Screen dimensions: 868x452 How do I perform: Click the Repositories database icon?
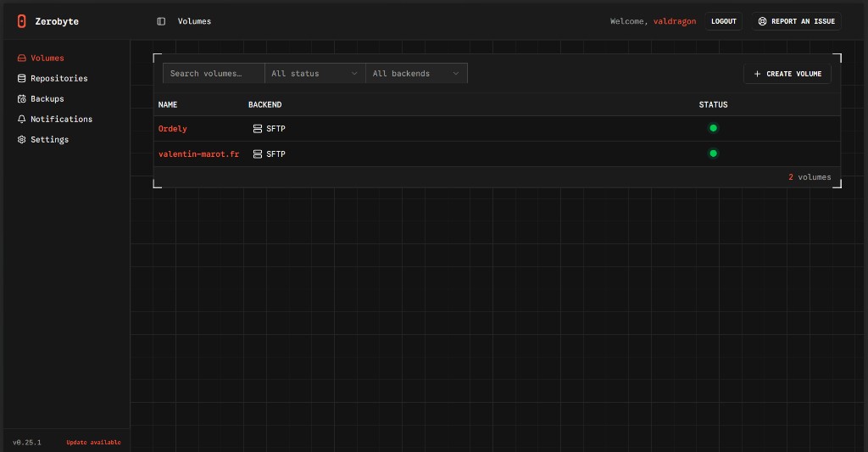(21, 79)
